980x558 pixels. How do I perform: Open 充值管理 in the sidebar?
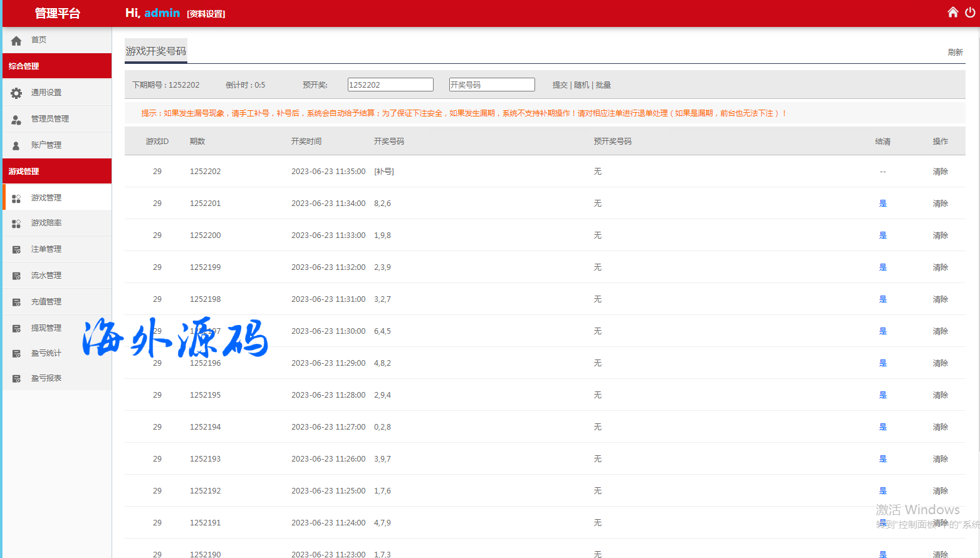[x=46, y=302]
